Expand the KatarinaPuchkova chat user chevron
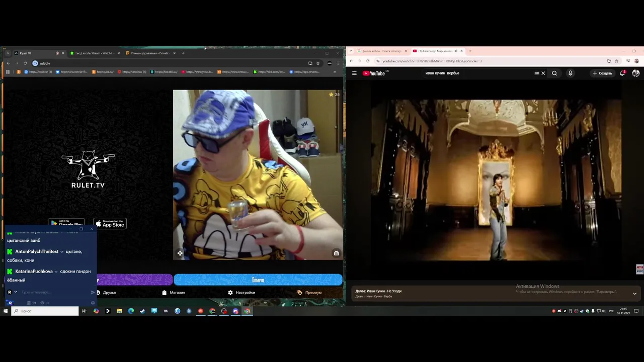The image size is (644, 362). [56, 271]
